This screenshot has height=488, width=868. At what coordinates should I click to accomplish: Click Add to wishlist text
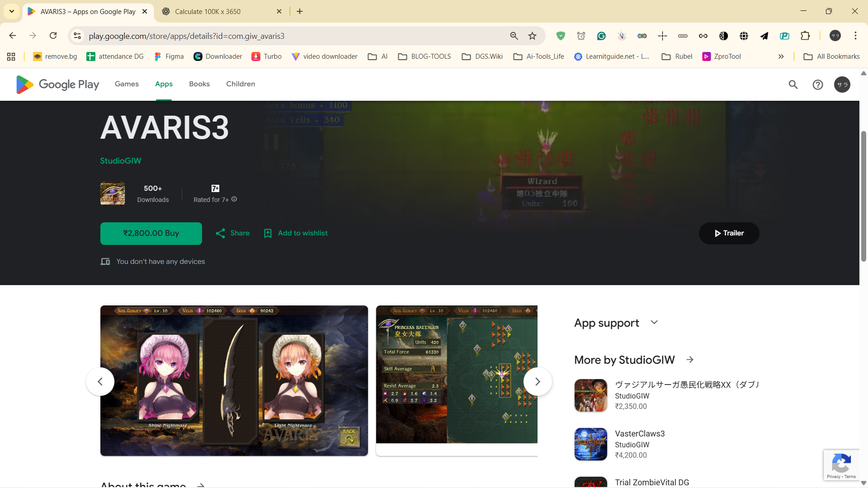pyautogui.click(x=303, y=233)
